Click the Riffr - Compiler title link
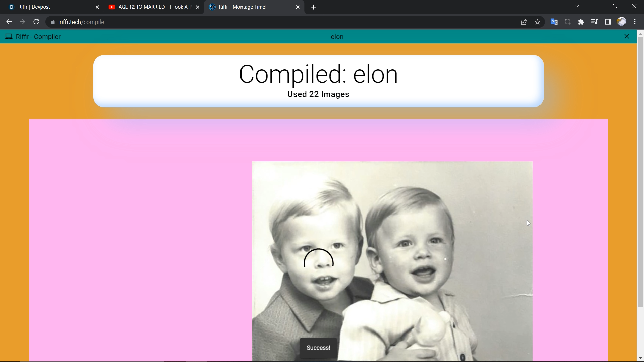Image resolution: width=644 pixels, height=362 pixels. click(x=38, y=37)
